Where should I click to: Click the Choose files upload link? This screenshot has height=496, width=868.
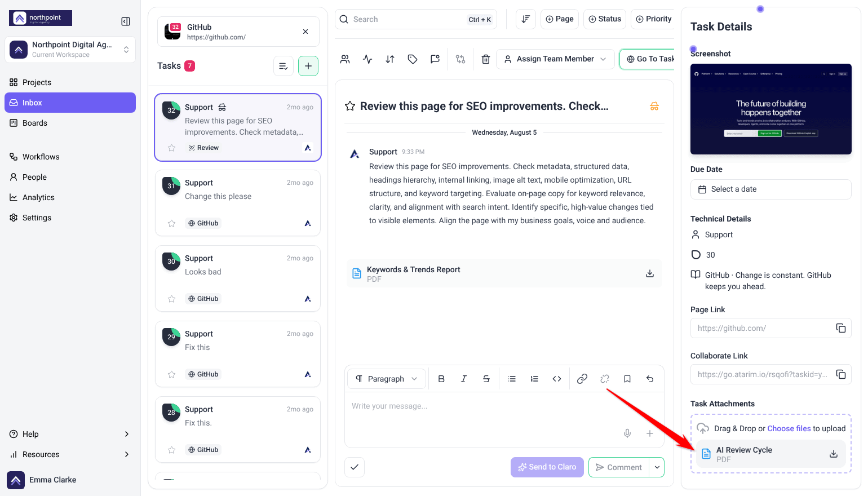(x=789, y=428)
